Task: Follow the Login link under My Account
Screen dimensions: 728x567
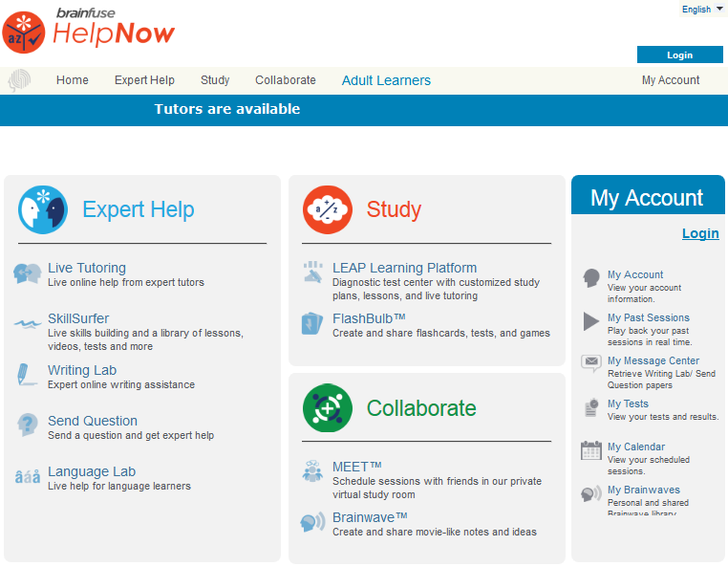Action: click(x=700, y=233)
